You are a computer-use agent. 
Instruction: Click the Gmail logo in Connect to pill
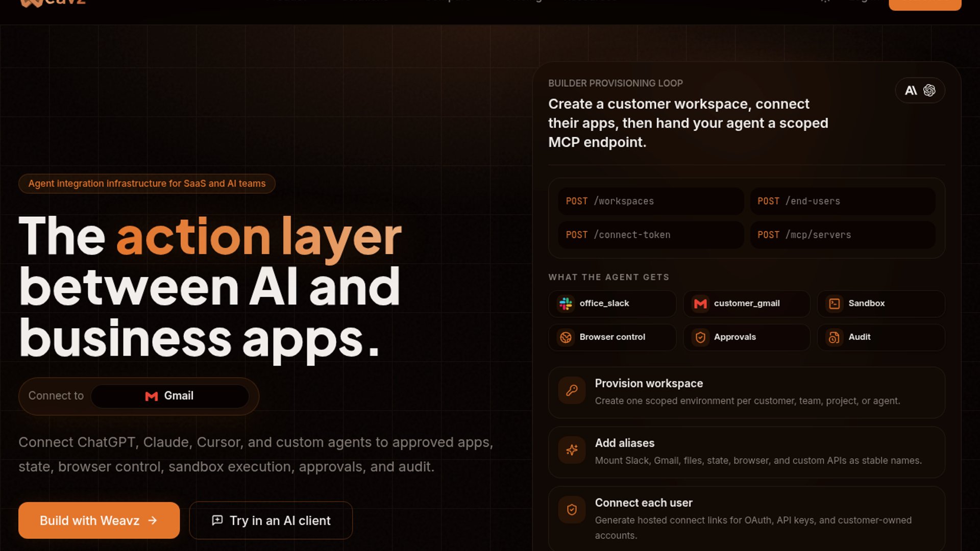pyautogui.click(x=152, y=396)
